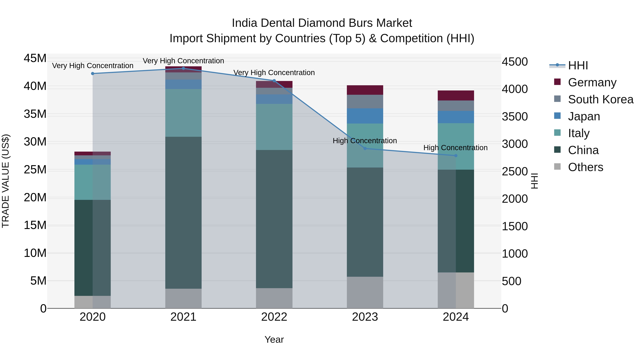Click the 2021 HHI data point

tap(184, 68)
